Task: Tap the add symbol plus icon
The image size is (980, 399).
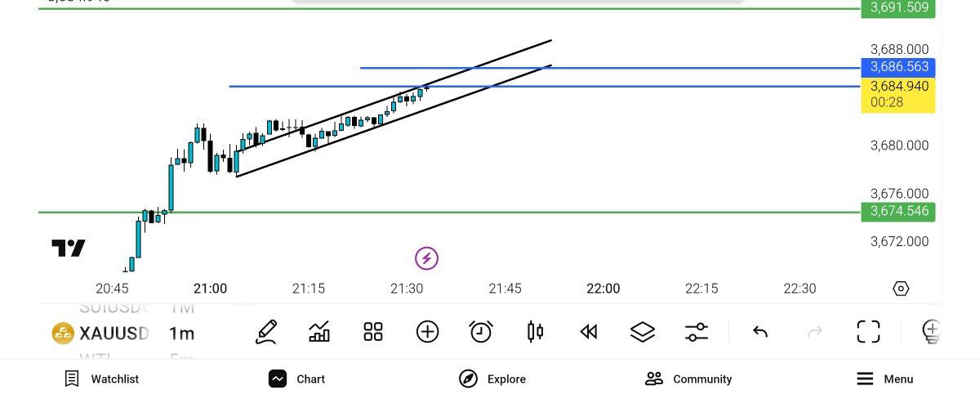Action: click(x=427, y=331)
